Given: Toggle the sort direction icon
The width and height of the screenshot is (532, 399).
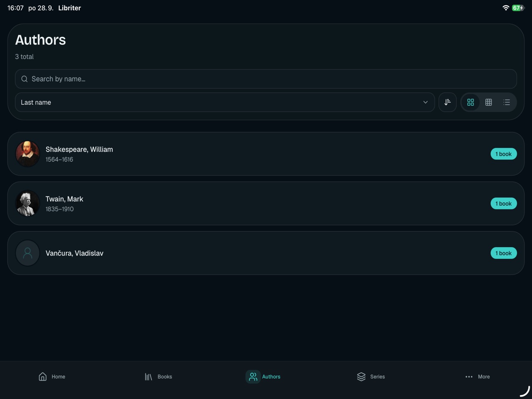Looking at the screenshot, I should tap(447, 102).
